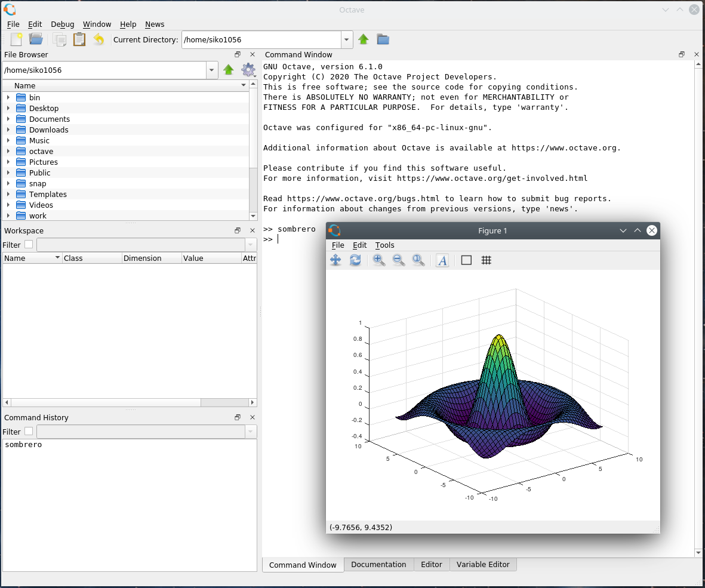This screenshot has width=705, height=588.
Task: Close the Workspace panel
Action: 253,230
